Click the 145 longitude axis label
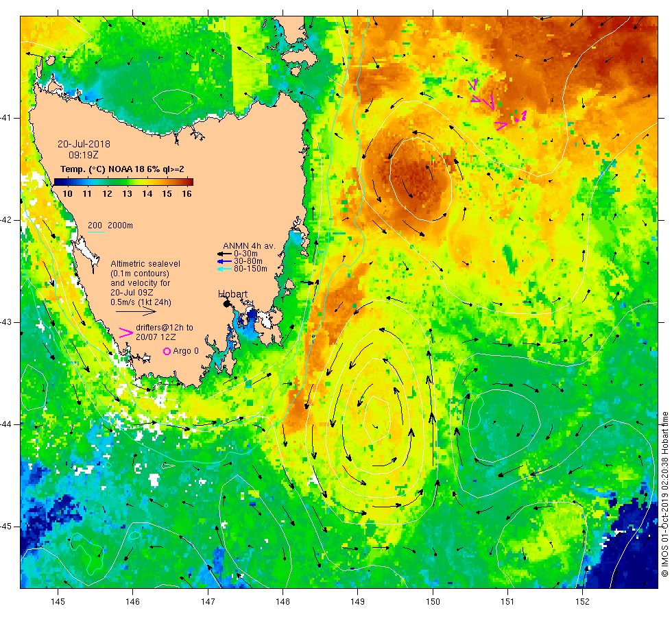The height and width of the screenshot is (617, 672). (58, 602)
